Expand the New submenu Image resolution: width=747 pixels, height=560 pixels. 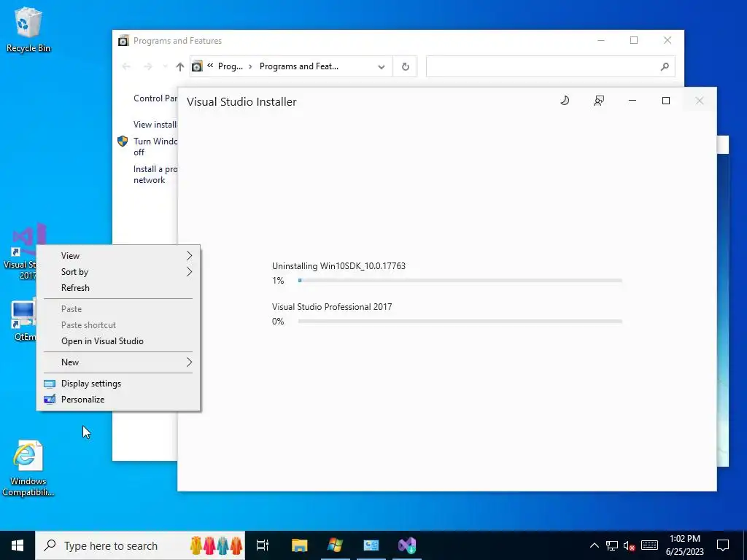[x=118, y=362]
